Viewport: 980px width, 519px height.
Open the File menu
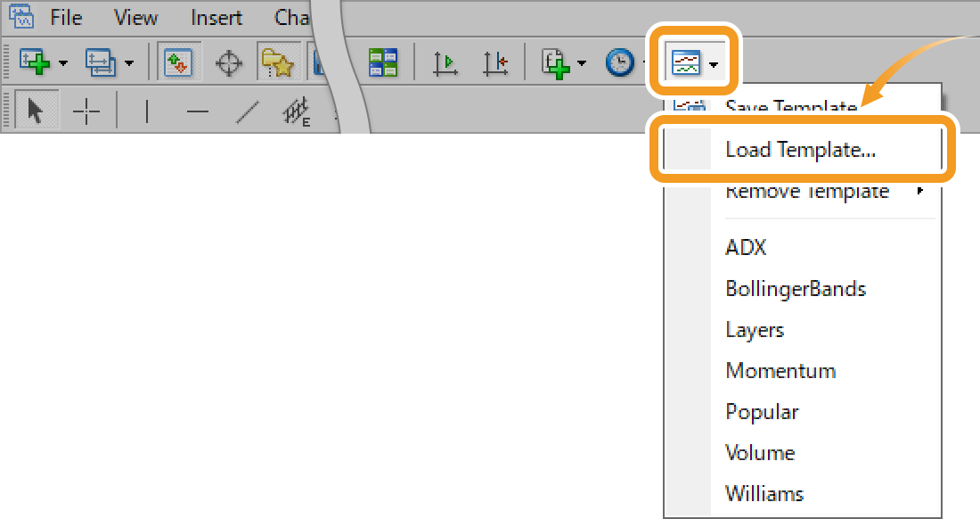point(66,18)
